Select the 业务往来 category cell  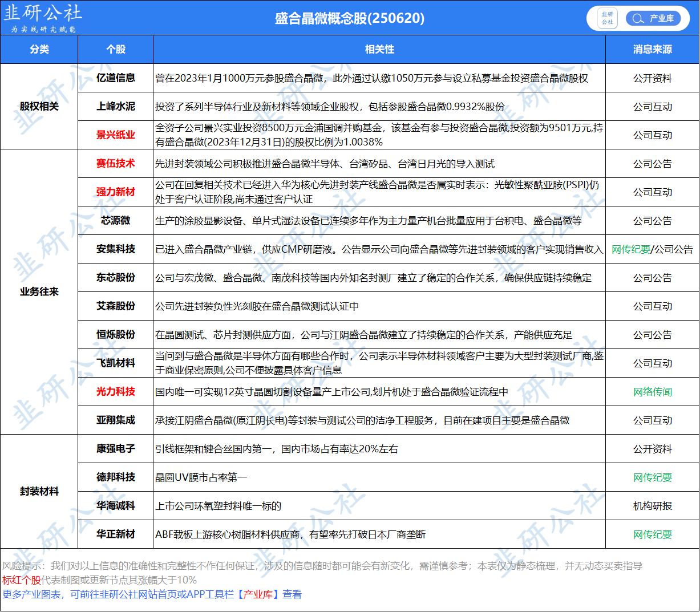[x=39, y=292]
